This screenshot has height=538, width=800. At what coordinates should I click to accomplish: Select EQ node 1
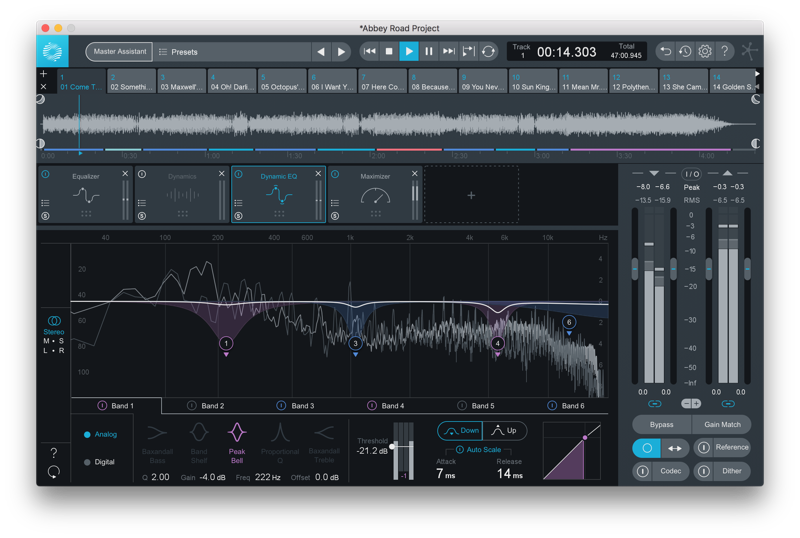[226, 344]
